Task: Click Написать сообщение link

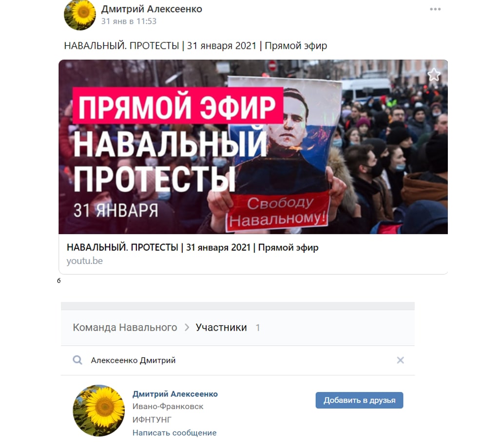Action: (x=174, y=433)
